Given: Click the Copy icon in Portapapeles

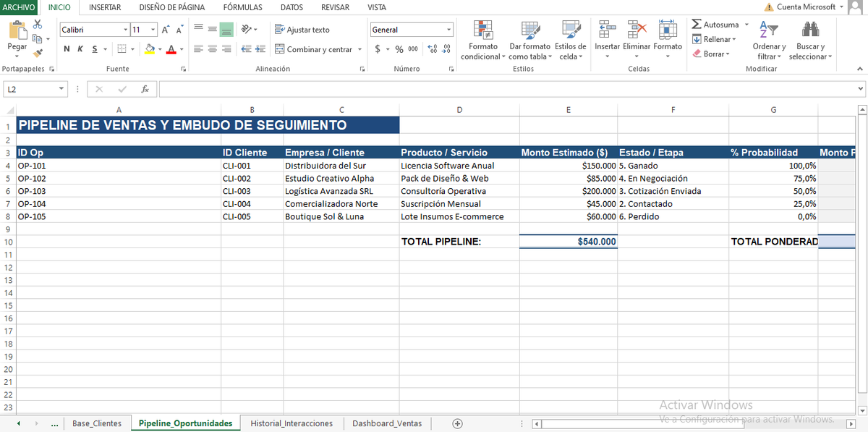Looking at the screenshot, I should [38, 39].
